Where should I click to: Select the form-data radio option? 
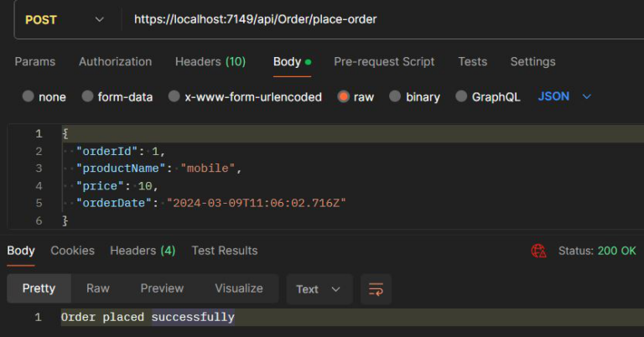(88, 96)
